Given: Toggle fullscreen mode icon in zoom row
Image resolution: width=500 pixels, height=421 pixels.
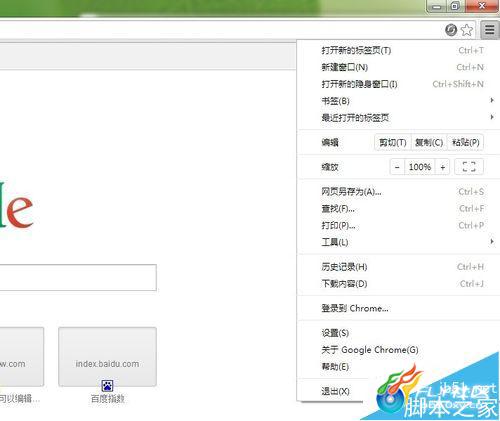Looking at the screenshot, I should point(469,167).
